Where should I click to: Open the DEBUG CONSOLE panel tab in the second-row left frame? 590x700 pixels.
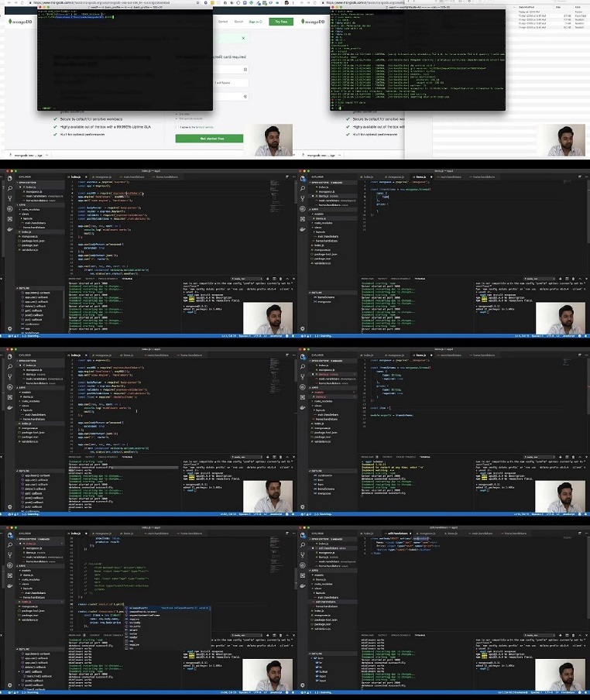pos(108,279)
